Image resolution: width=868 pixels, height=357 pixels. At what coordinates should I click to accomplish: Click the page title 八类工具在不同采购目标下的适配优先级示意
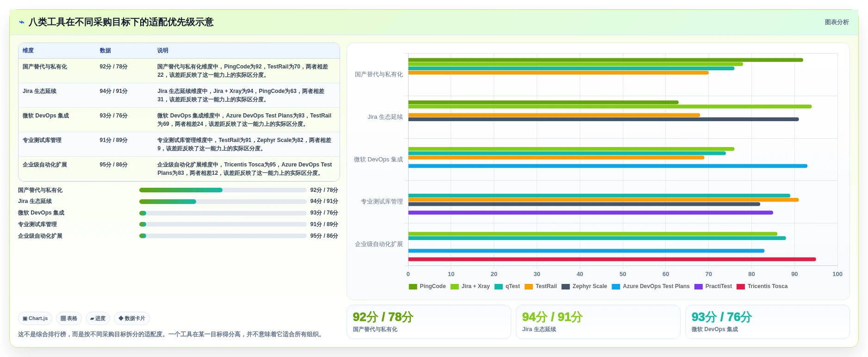(121, 22)
